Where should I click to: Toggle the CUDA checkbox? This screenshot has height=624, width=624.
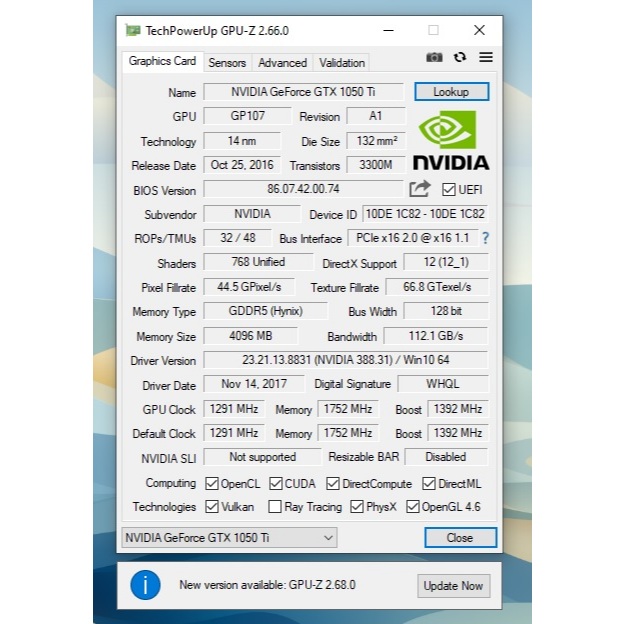pos(275,484)
